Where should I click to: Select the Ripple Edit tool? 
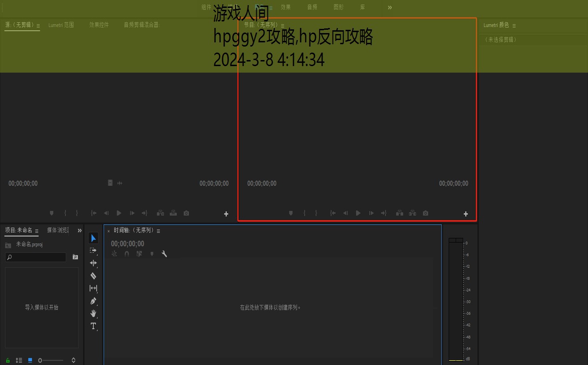coord(93,263)
